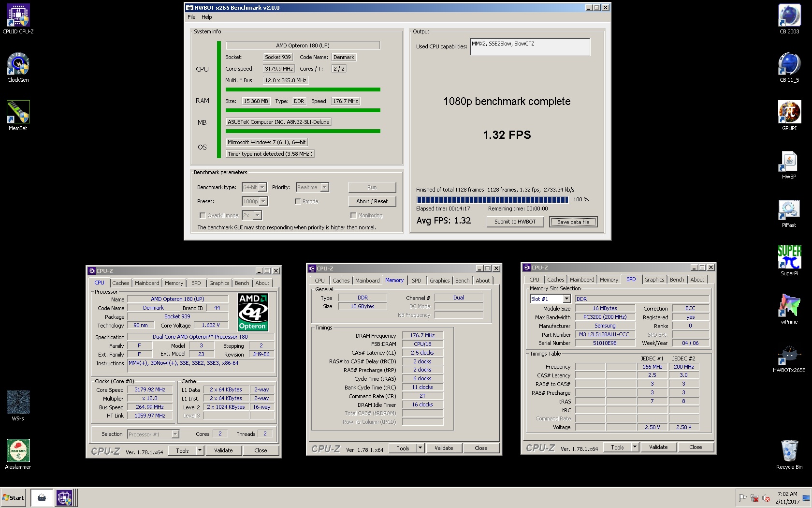812x508 pixels.
Task: Open the W9-s desktop icon
Action: click(x=18, y=405)
